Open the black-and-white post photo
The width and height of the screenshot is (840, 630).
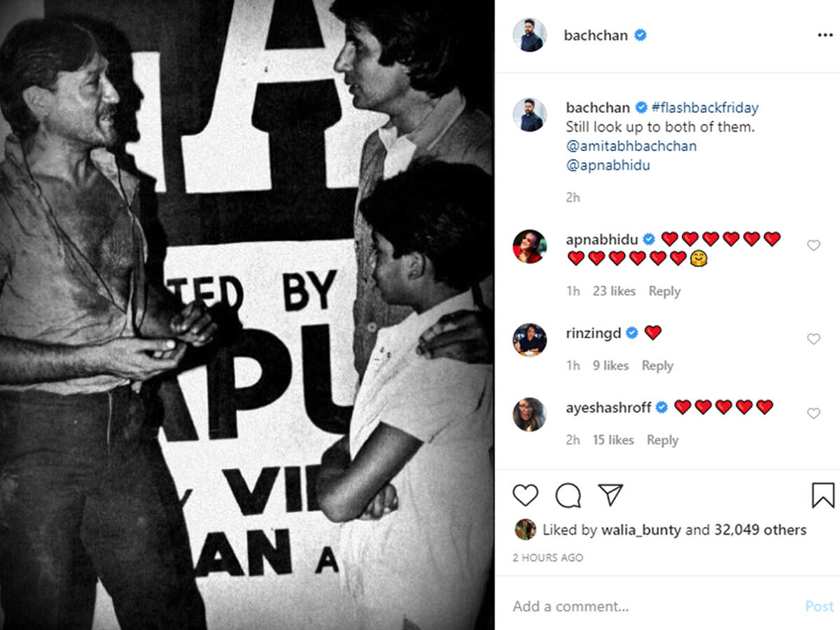[x=246, y=315]
